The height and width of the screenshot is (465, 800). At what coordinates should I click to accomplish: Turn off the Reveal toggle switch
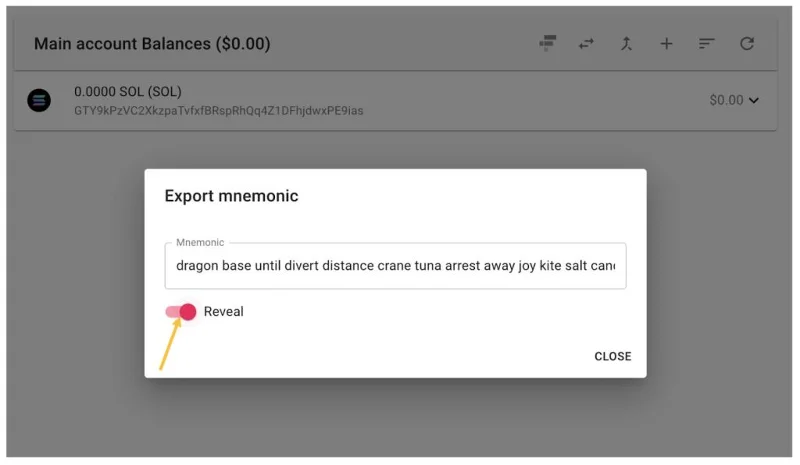pos(181,311)
